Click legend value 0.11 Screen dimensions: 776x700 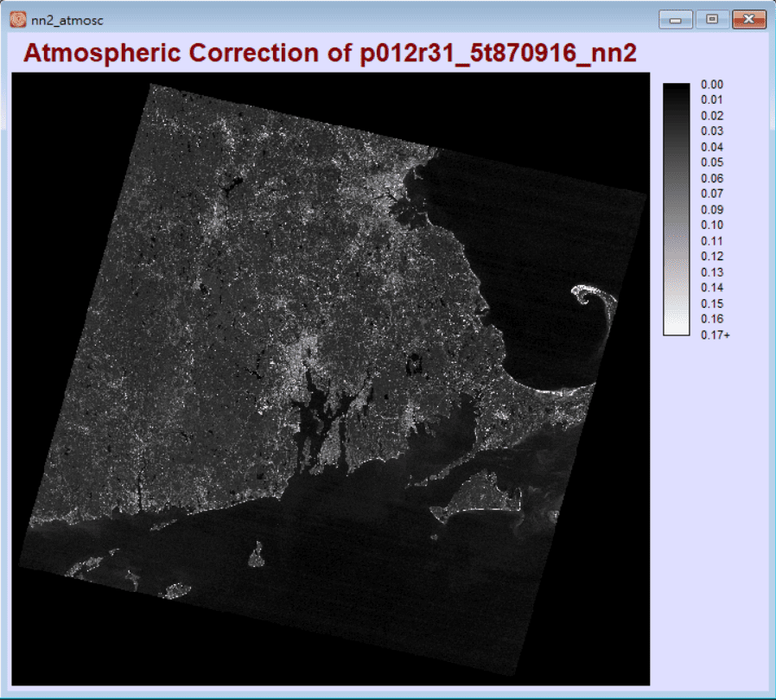[x=712, y=241]
